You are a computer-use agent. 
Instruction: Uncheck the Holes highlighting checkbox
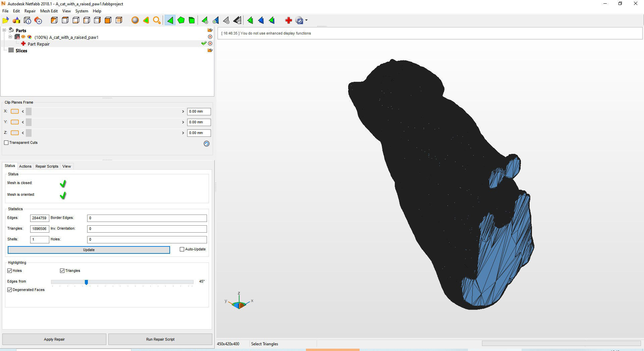point(10,271)
